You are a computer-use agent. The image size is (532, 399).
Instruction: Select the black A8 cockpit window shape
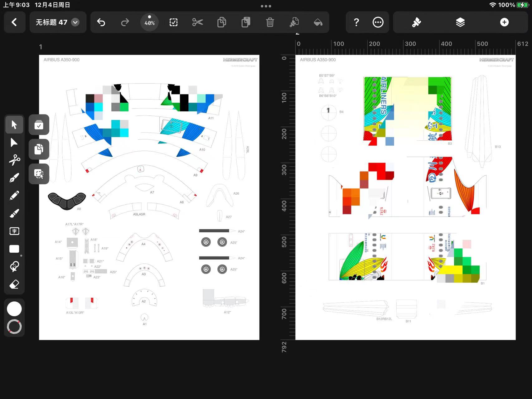click(x=67, y=201)
